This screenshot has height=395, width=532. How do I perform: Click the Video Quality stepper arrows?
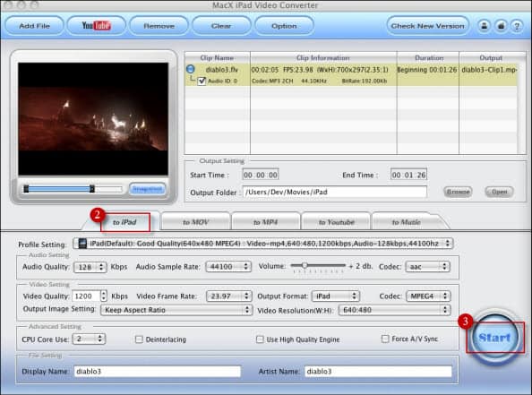[104, 296]
